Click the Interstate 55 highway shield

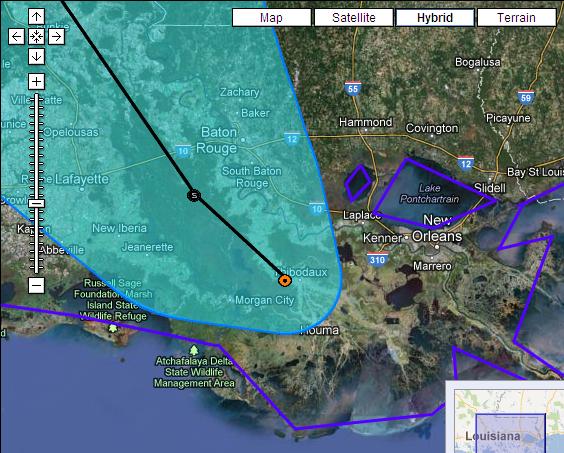click(x=353, y=88)
